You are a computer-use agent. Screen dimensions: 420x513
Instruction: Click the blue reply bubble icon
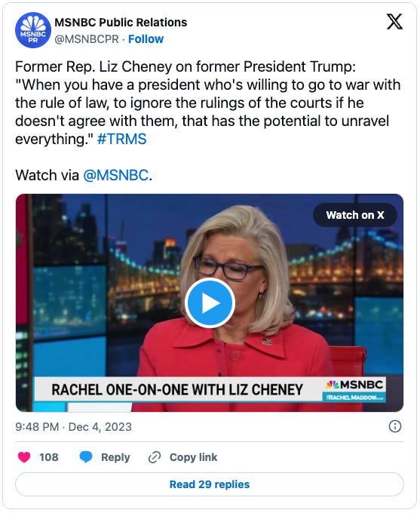coord(86,457)
